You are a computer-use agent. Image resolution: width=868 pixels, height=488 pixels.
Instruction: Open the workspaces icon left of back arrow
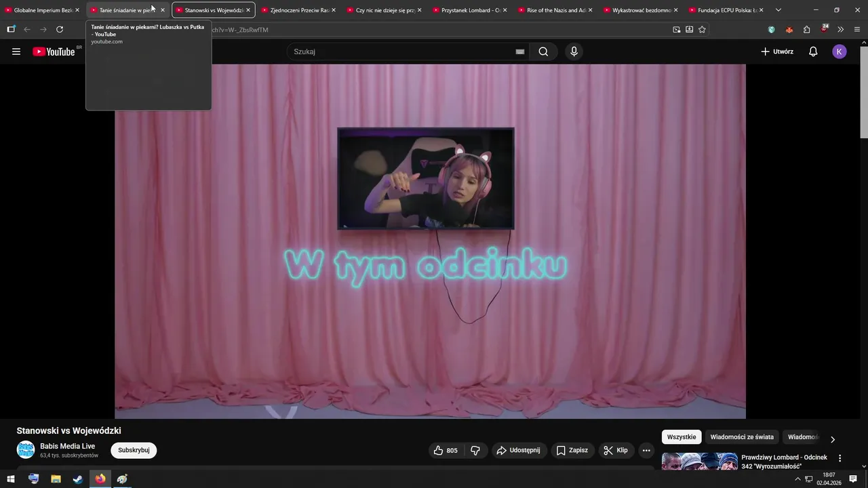coord(11,29)
